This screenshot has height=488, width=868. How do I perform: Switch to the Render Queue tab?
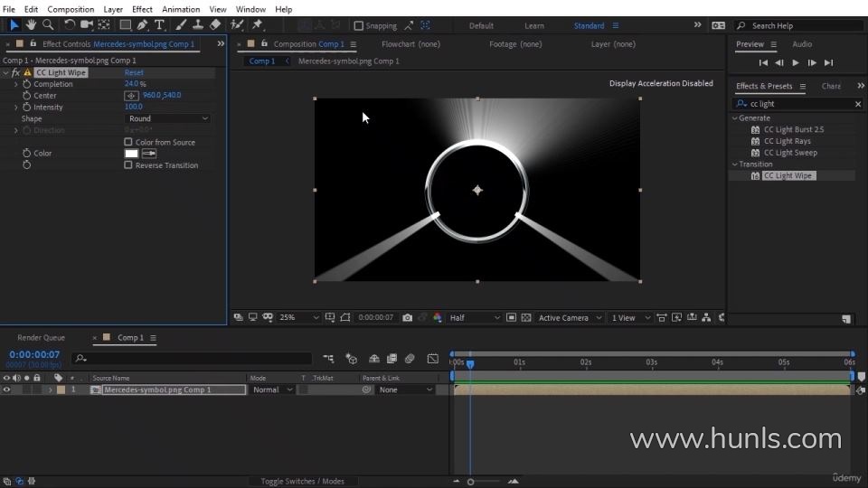41,338
